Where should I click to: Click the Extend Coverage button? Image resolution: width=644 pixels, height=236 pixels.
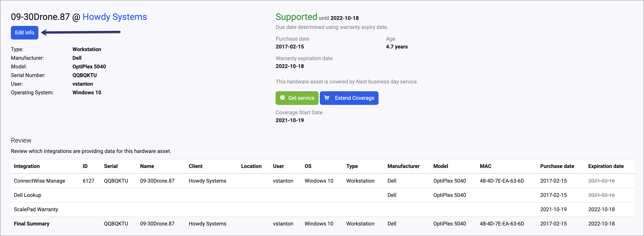point(349,98)
